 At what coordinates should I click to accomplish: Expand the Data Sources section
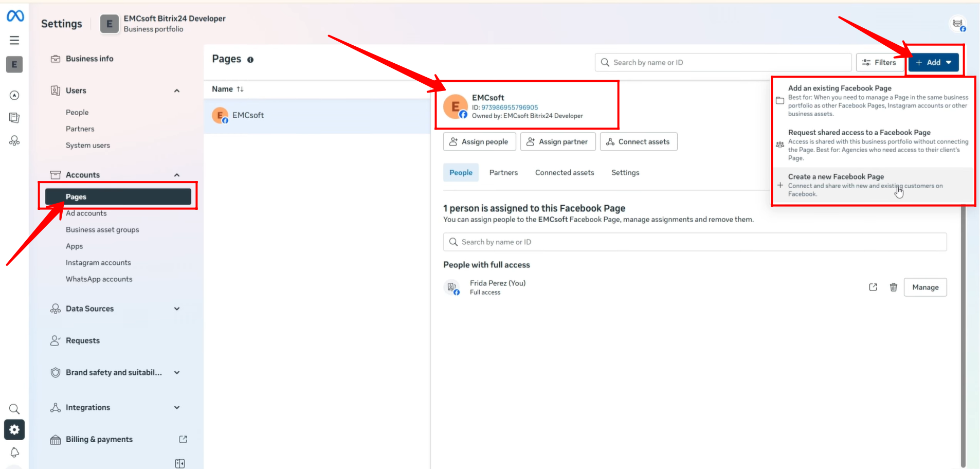(x=177, y=309)
